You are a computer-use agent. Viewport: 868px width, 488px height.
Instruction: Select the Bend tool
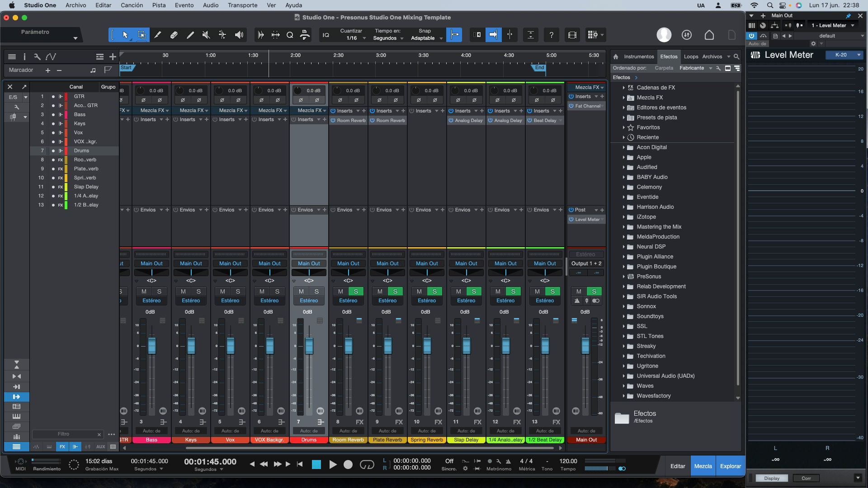coord(222,35)
